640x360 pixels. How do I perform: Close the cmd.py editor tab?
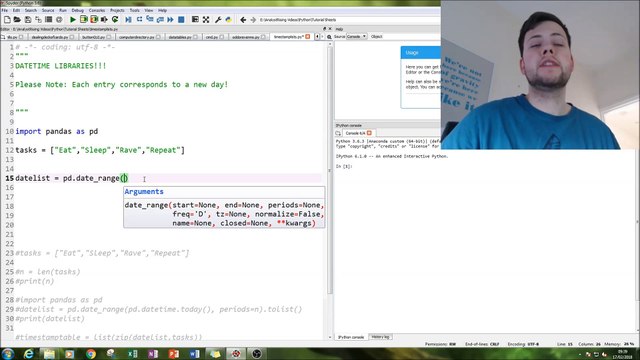222,37
